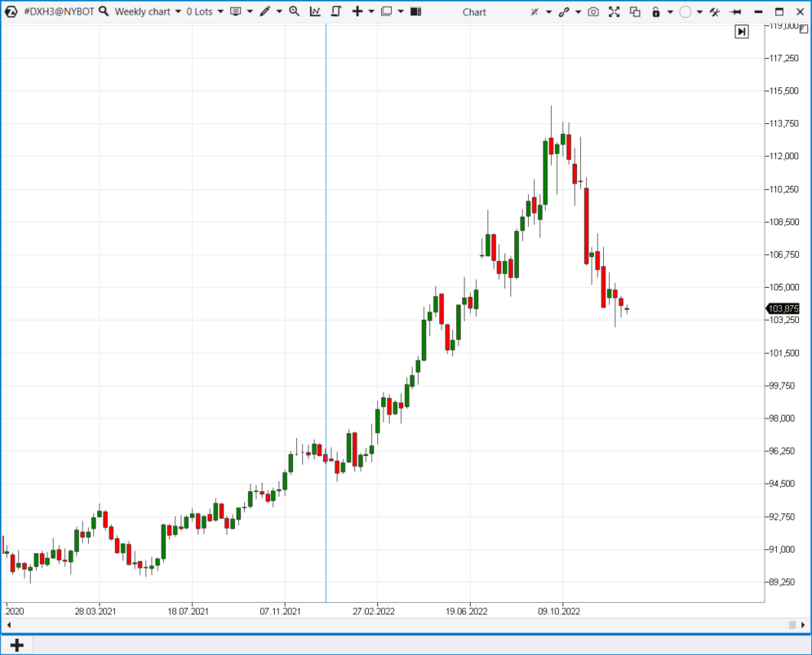
Task: Open the application logo menu
Action: [x=11, y=11]
